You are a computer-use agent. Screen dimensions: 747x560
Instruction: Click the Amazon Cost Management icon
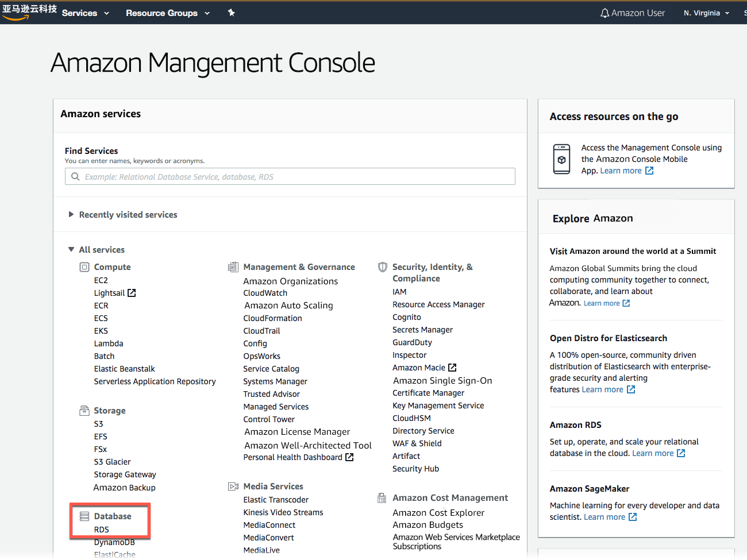tap(381, 498)
